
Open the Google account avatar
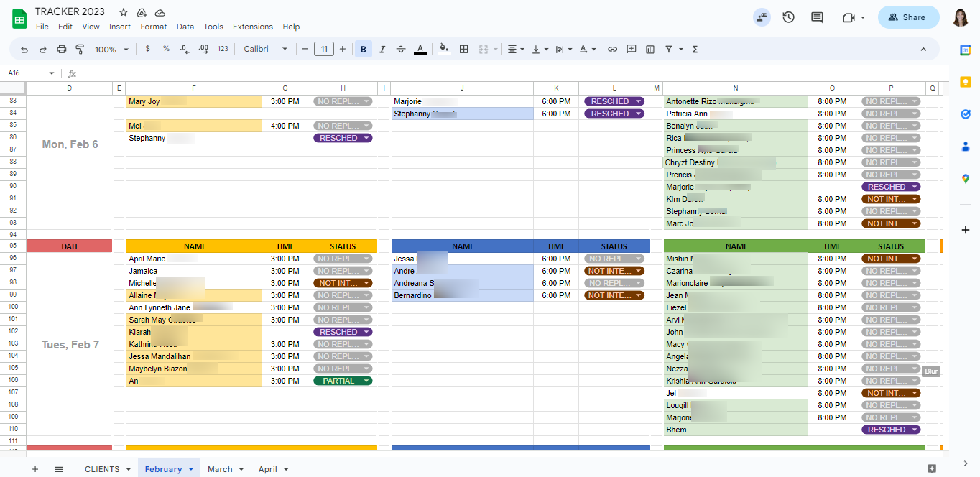961,17
